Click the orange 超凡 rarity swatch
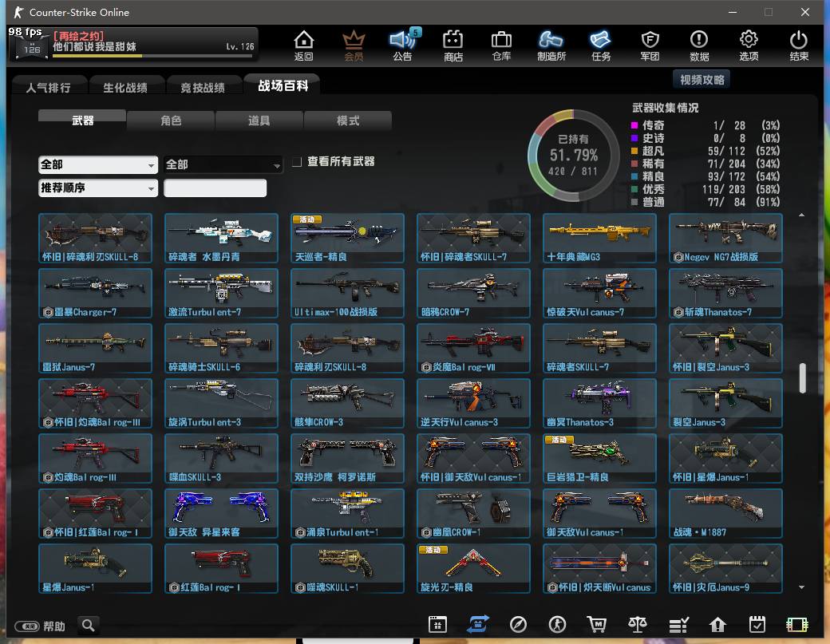This screenshot has height=644, width=830. coord(634,151)
